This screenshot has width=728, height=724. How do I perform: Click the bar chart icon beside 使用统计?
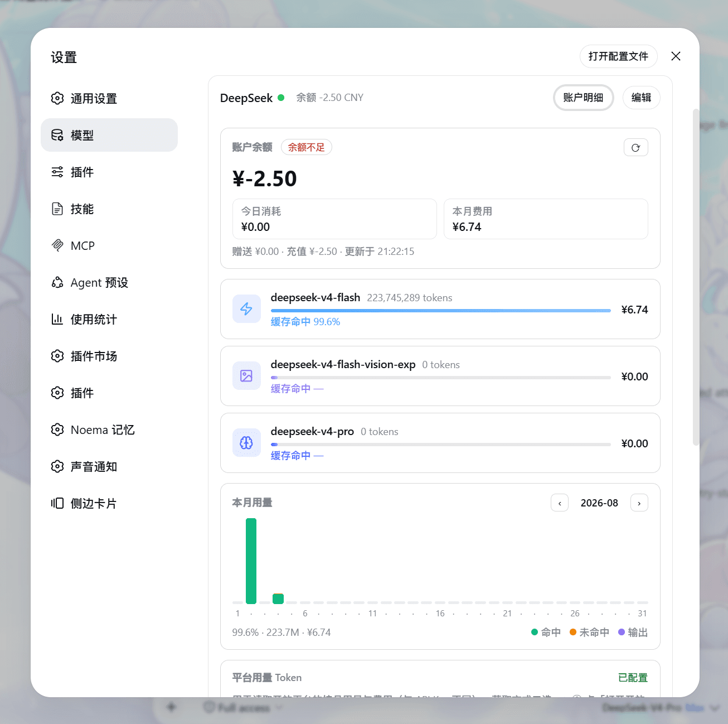(x=57, y=319)
